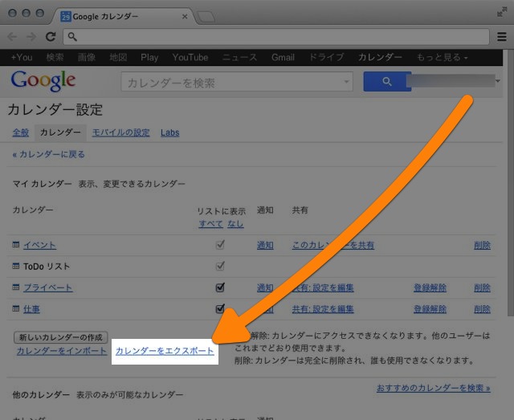This screenshot has width=514, height=420.
Task: Open +You in the black bar
Action: click(22, 57)
